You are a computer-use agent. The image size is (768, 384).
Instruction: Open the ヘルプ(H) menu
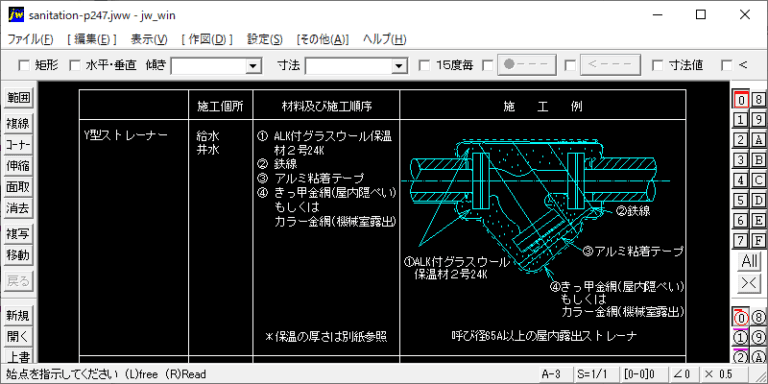tap(384, 40)
